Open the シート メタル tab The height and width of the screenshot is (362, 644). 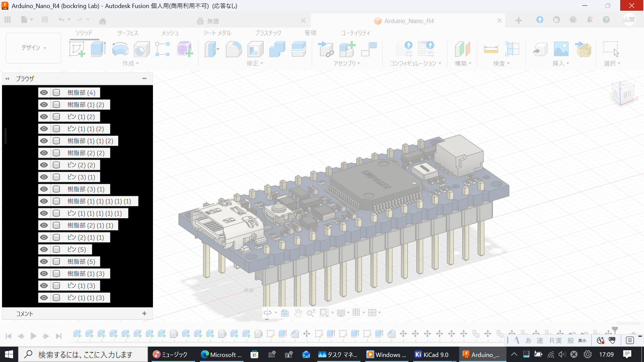(x=217, y=33)
